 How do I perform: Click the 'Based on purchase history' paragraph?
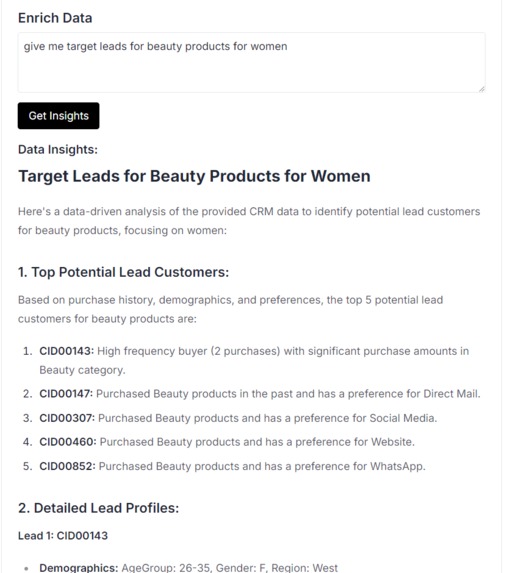click(230, 309)
